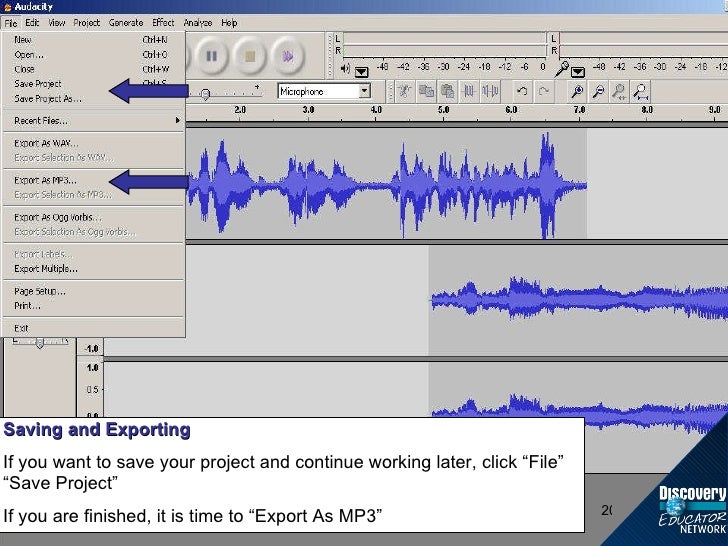728x546 pixels.
Task: Open the Analyze menu
Action: [197, 22]
